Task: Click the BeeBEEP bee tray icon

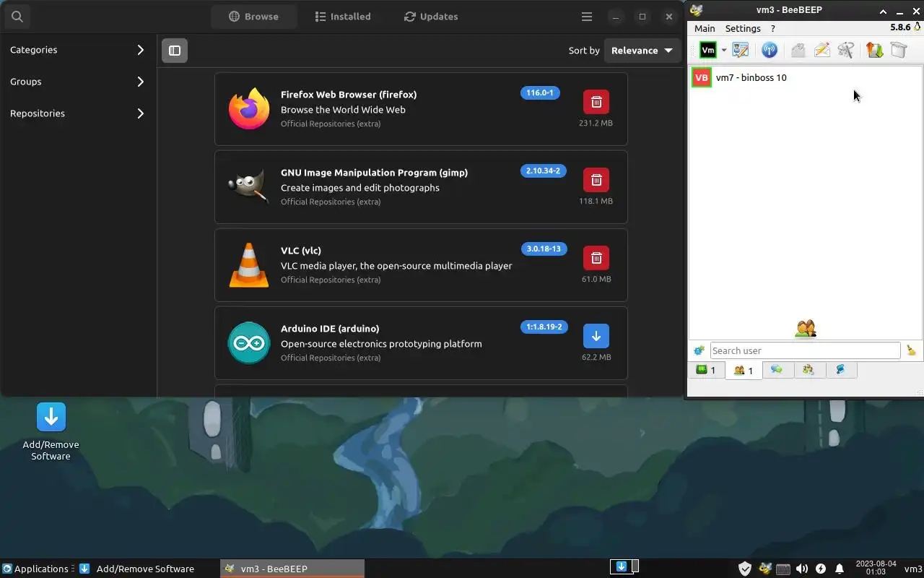Action: [x=765, y=569]
